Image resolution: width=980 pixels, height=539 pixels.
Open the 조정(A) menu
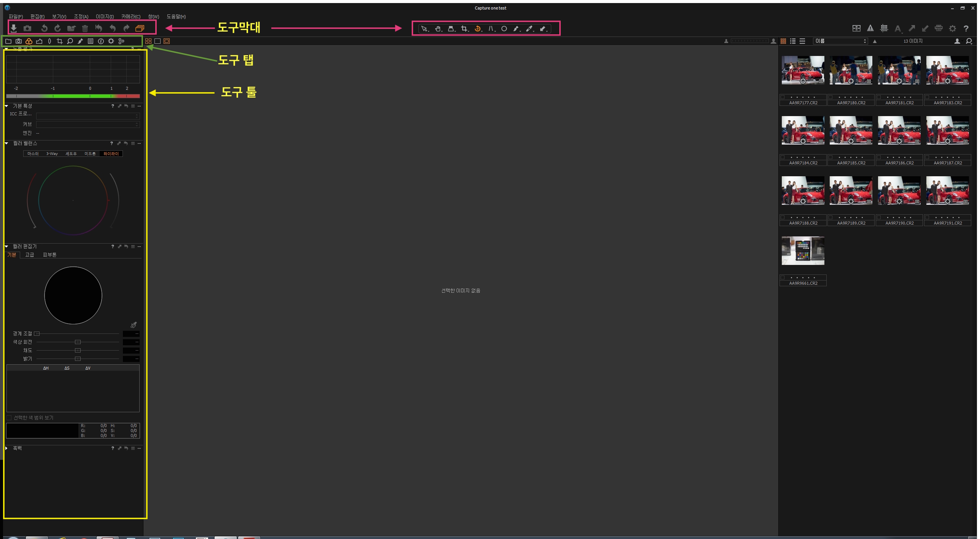click(81, 16)
